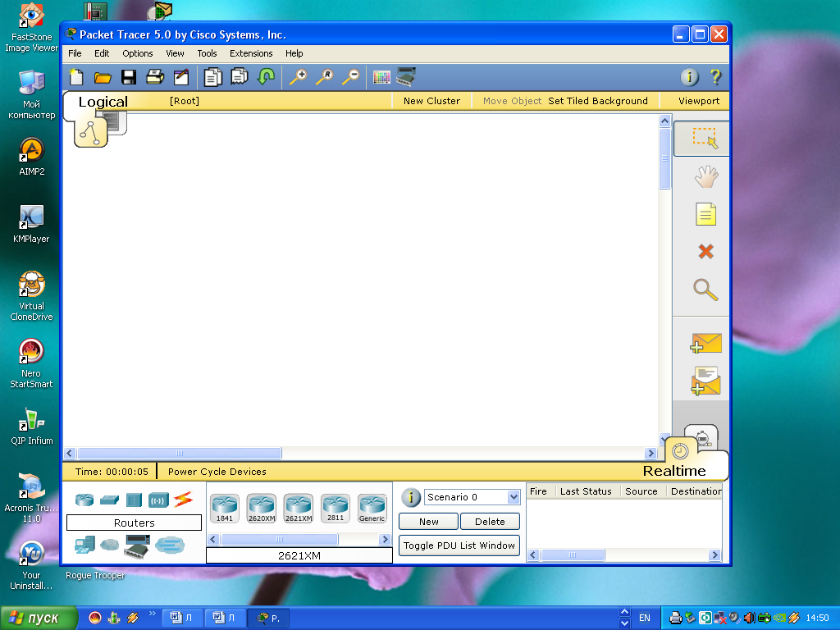Pick the 2620XM router model
840x630 pixels.
262,509
